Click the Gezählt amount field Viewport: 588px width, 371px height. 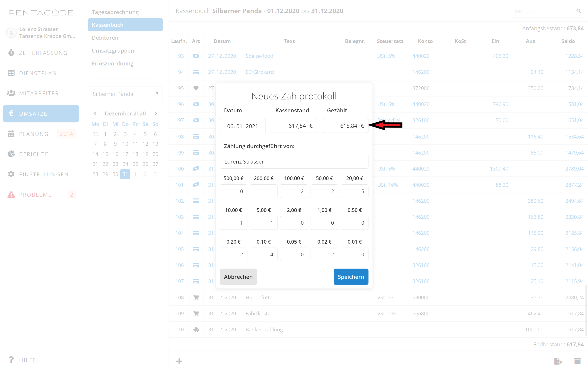pos(345,126)
